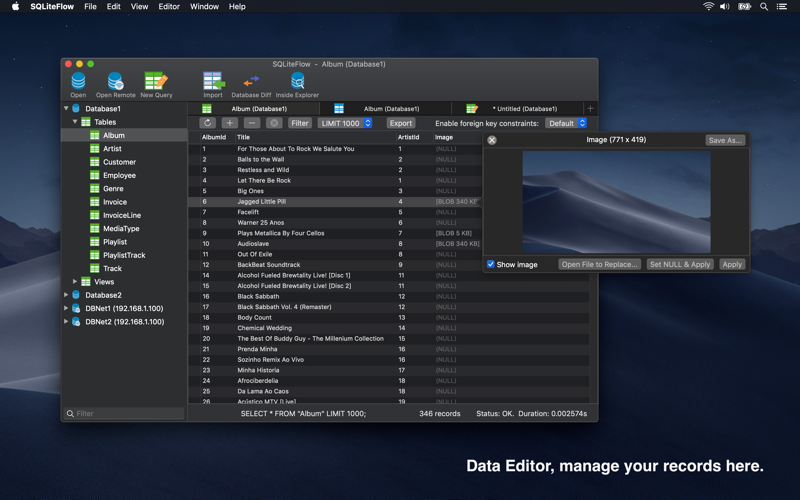
Task: Expand the DBNet1 (192.168.1.100) node
Action: [66, 308]
